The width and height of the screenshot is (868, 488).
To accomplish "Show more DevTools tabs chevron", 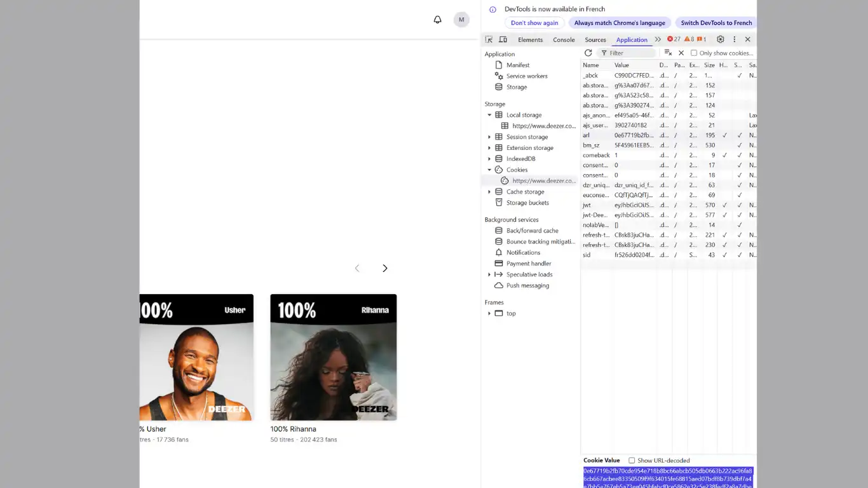I will (x=658, y=39).
